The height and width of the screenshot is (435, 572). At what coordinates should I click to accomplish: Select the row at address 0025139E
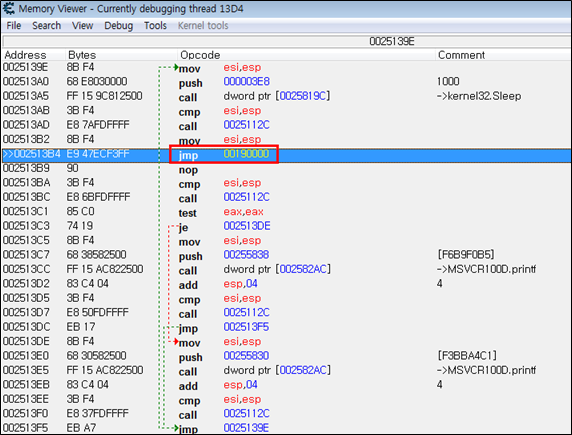tap(287, 68)
